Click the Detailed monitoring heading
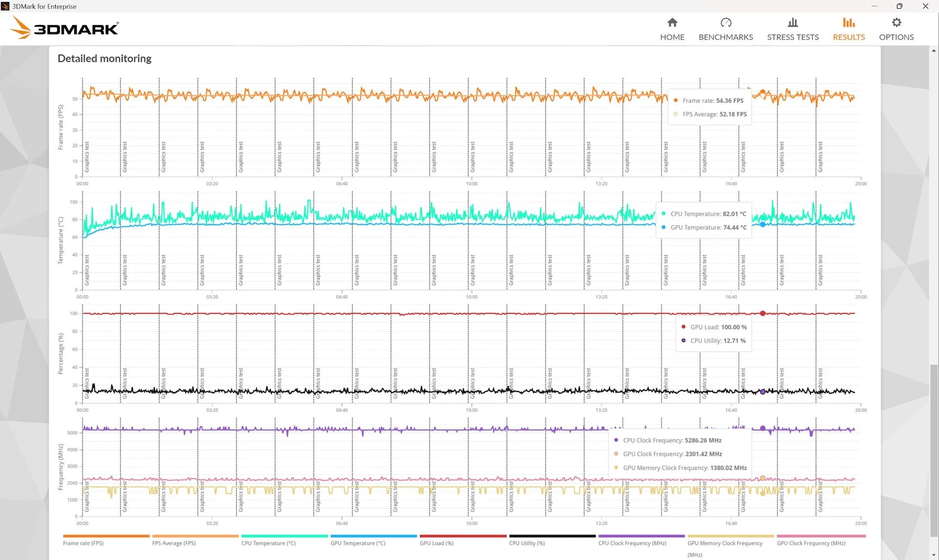 click(x=105, y=59)
